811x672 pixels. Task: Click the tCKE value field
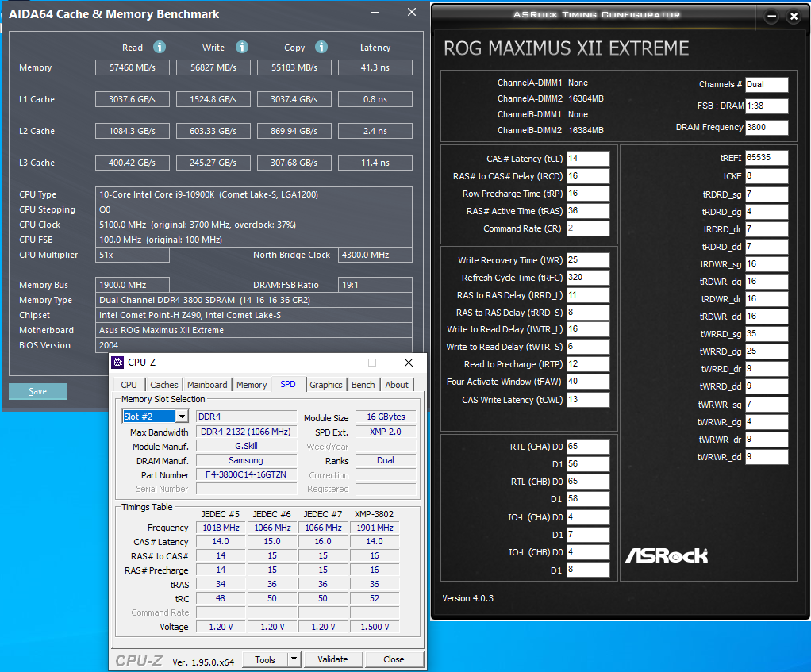coord(767,176)
